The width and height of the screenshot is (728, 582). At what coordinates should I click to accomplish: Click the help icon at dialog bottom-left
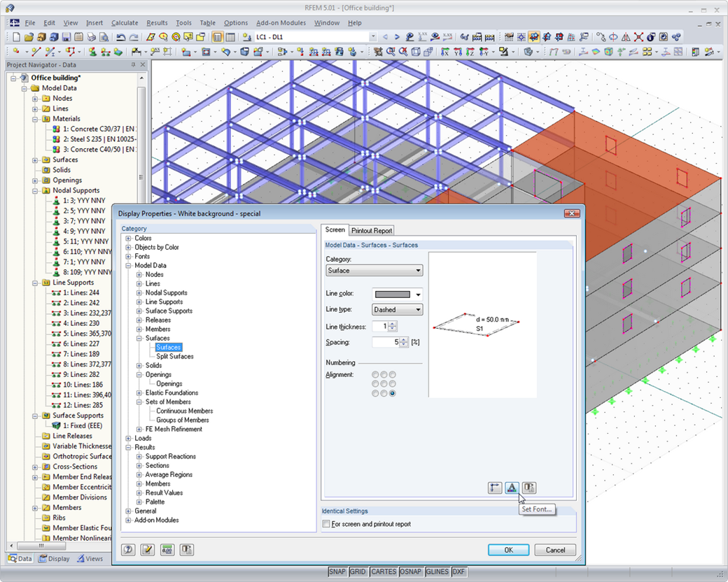click(128, 550)
